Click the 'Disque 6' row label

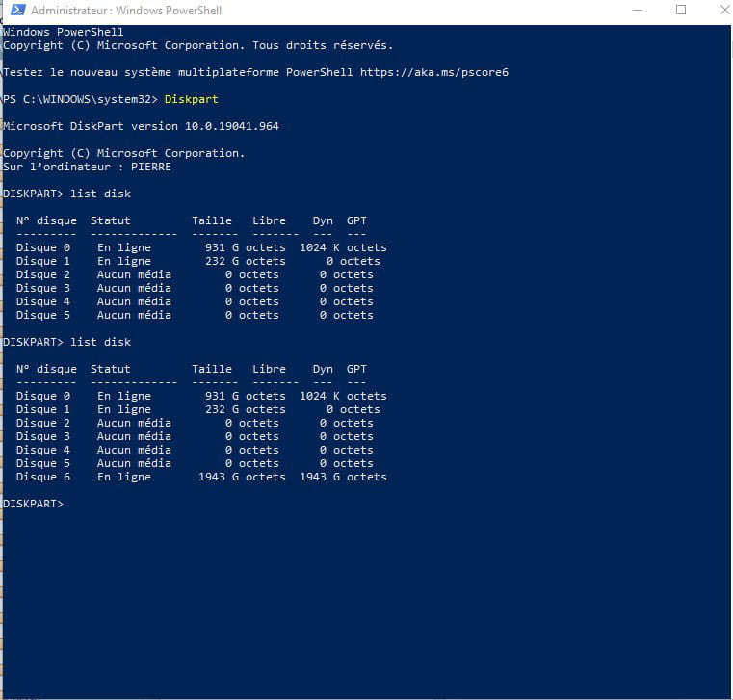coord(42,477)
